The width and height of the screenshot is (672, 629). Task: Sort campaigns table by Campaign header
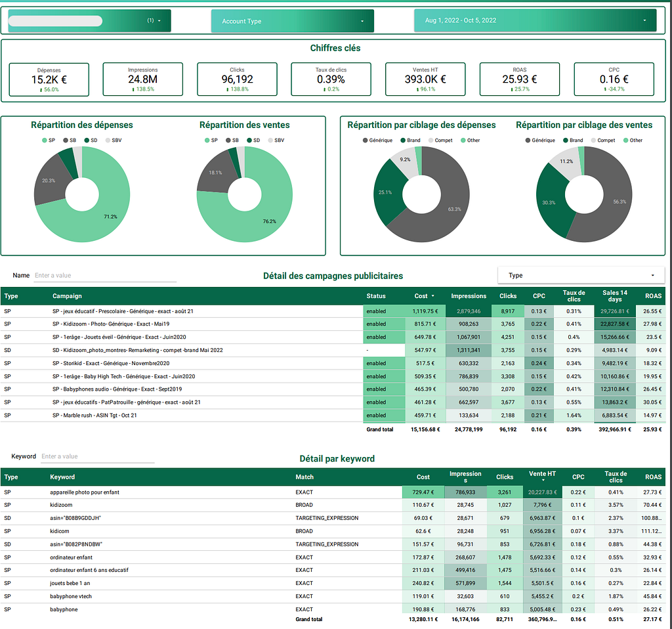click(x=67, y=296)
